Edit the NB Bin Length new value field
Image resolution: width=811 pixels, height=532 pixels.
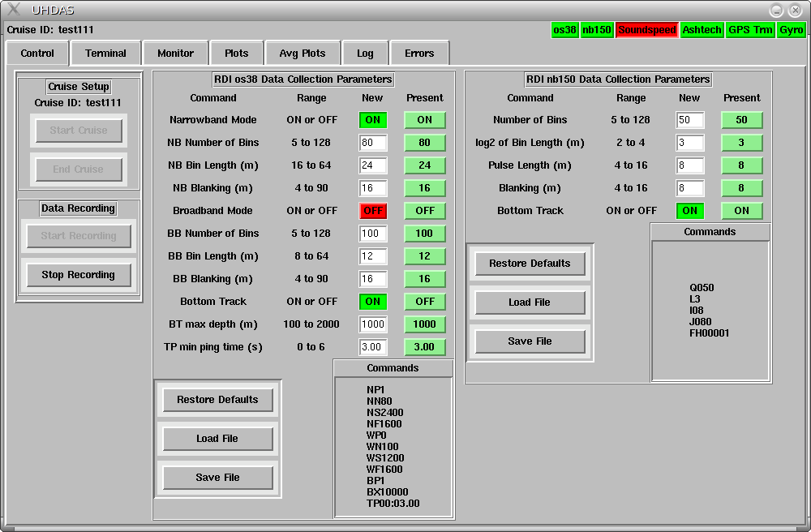point(373,165)
